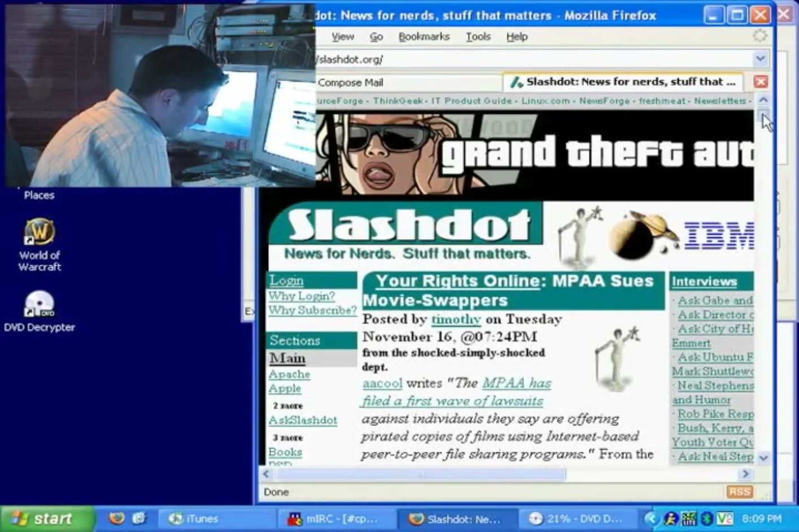Launch the DVD Decrypter desktop shortcut
799x532 pixels.
(x=39, y=311)
